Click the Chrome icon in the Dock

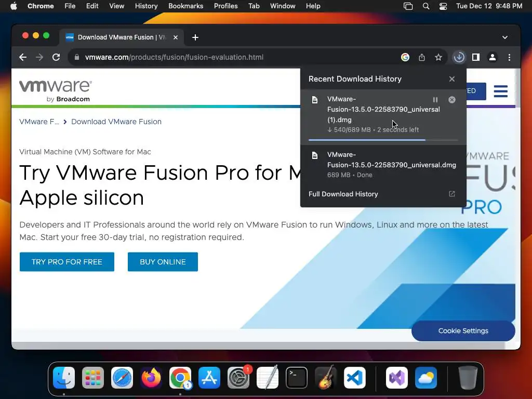pos(180,378)
